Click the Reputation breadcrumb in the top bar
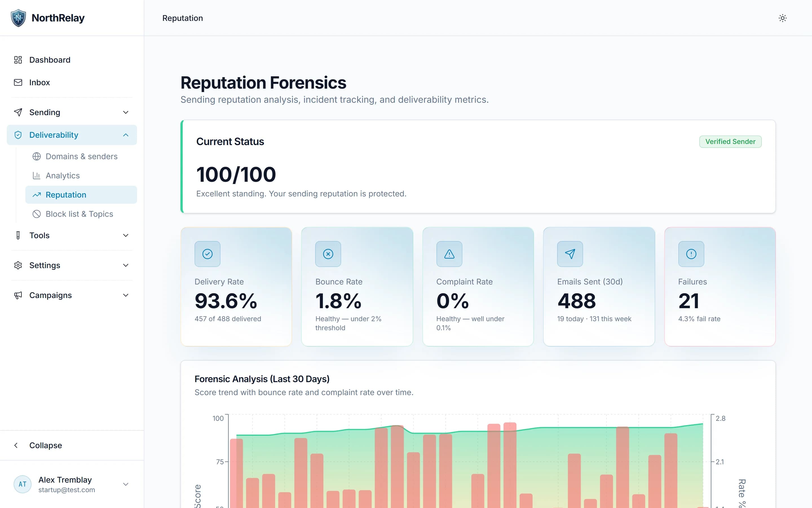The width and height of the screenshot is (812, 508). [182, 18]
